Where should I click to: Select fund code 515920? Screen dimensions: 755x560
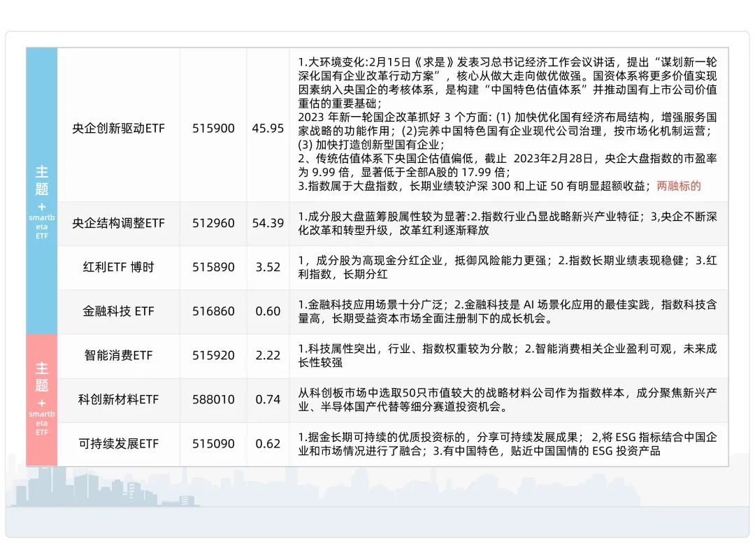coord(213,355)
